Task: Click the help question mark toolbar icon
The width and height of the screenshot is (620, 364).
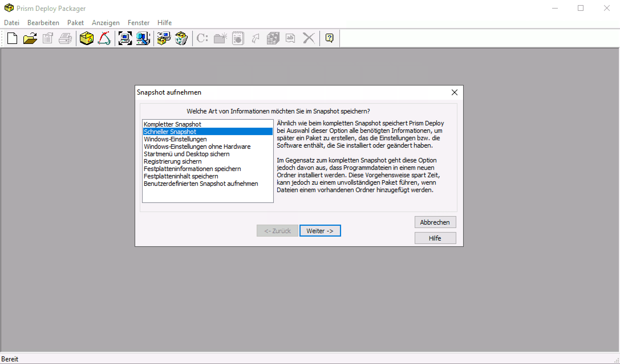Action: (x=329, y=38)
